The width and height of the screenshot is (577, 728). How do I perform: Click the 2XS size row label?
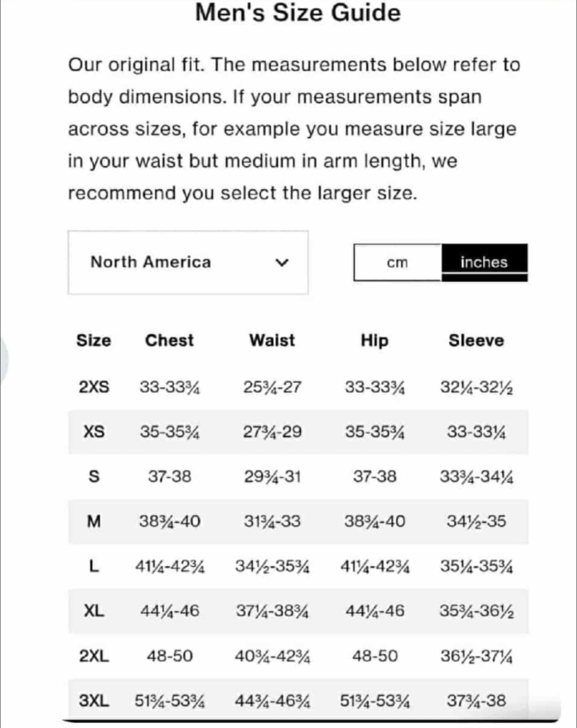[x=94, y=387]
